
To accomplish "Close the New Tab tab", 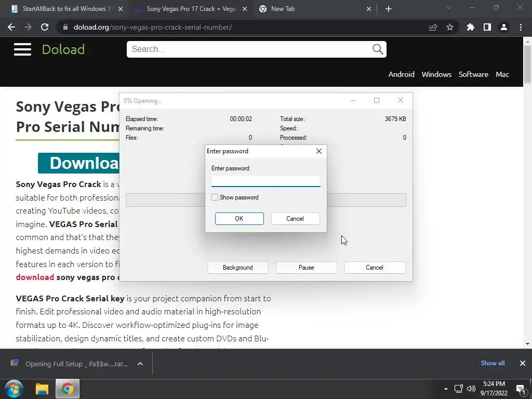I will pos(369,9).
